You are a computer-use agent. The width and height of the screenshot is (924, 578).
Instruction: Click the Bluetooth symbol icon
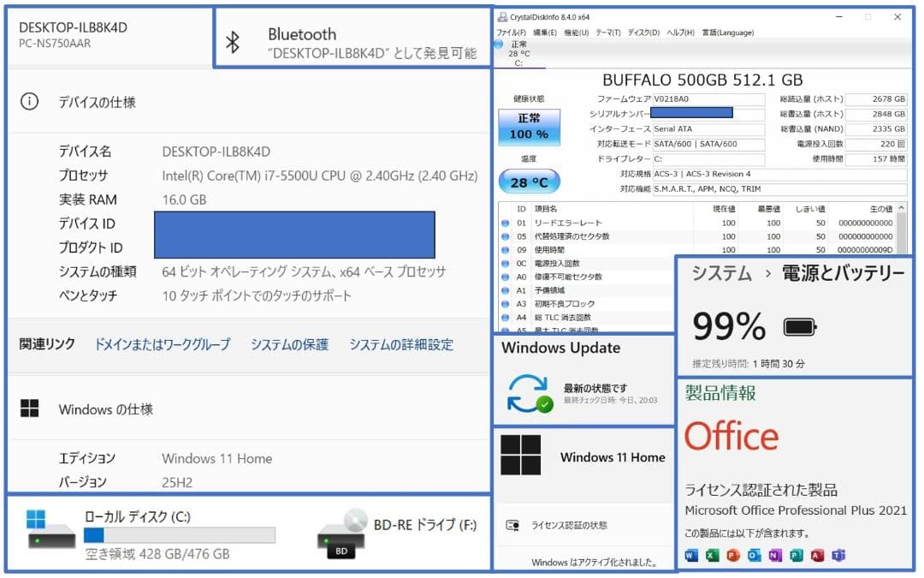click(233, 43)
